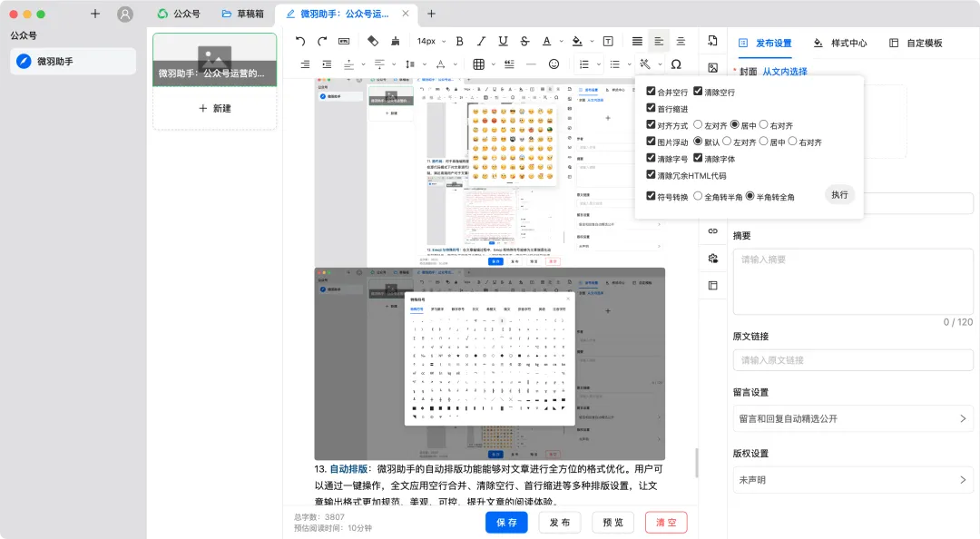This screenshot has height=539, width=980.
Task: Switch to the 草稿箱 tab
Action: (243, 14)
